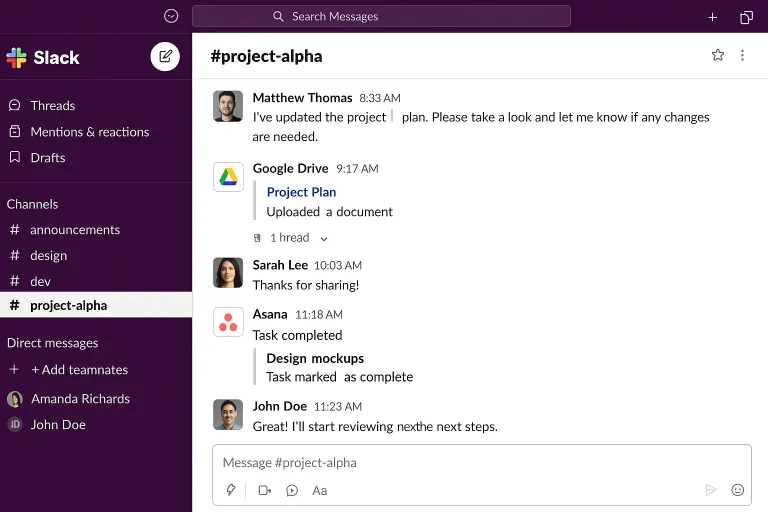The height and width of the screenshot is (512, 768).
Task: Open John Doe direct message in sidebar
Action: [x=58, y=425]
